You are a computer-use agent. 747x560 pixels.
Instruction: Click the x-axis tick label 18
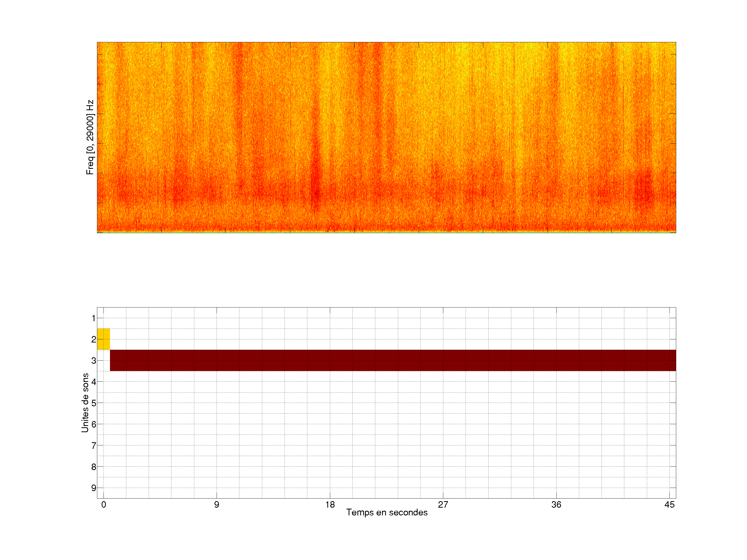pyautogui.click(x=330, y=505)
